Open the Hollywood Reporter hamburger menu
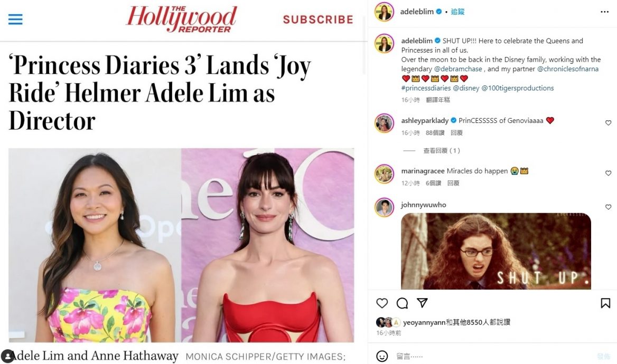This screenshot has width=617, height=364. (x=15, y=20)
